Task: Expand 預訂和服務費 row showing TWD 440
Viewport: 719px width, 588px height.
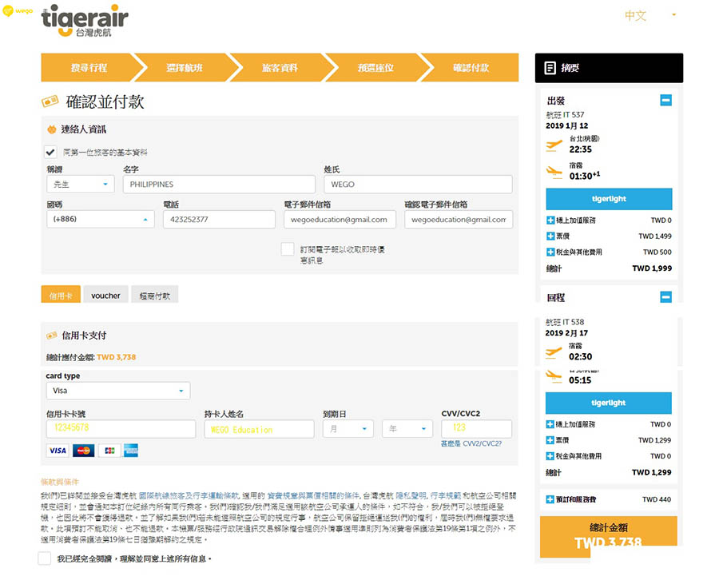Action: 550,499
